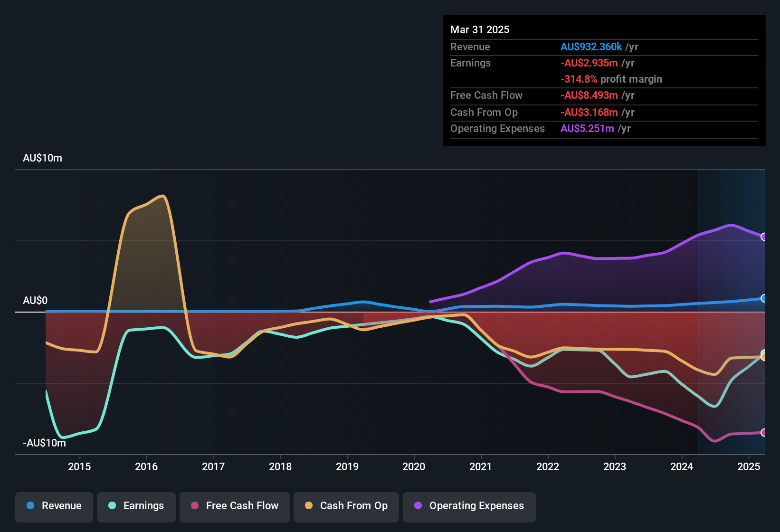Click the orange Cash From Op legend dot

pos(309,505)
